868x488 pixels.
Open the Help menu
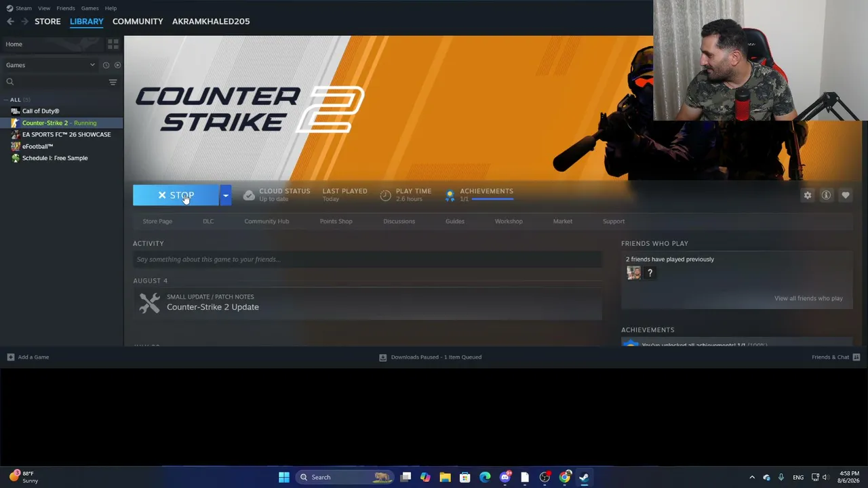coord(111,8)
